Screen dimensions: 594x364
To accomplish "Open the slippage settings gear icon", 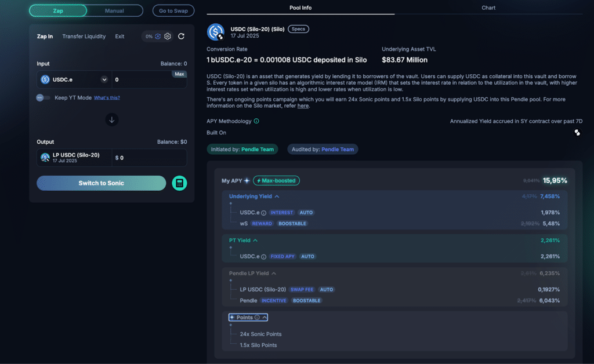I will click(168, 37).
